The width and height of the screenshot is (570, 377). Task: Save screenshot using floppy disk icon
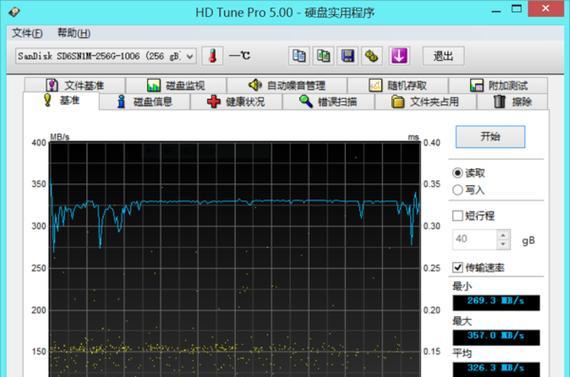[x=348, y=56]
